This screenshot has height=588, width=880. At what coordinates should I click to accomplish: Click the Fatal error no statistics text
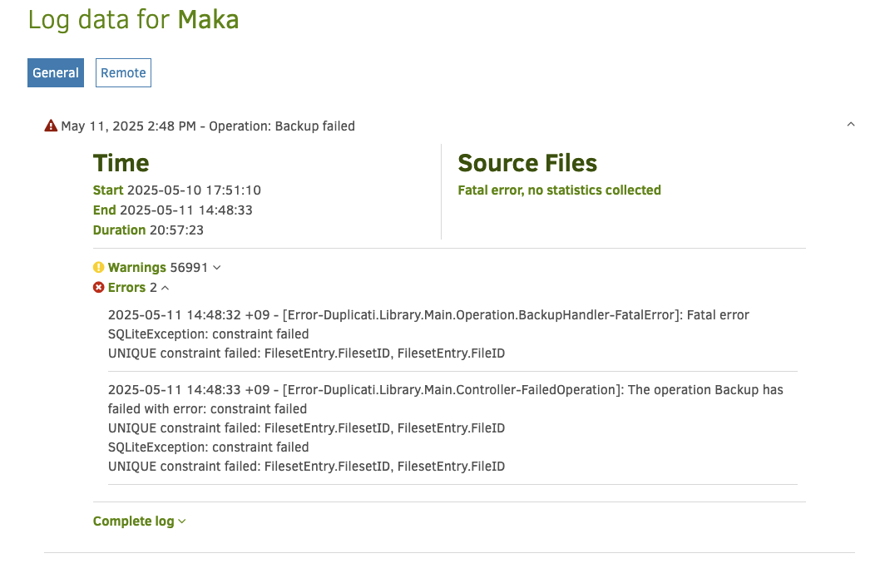pos(560,190)
